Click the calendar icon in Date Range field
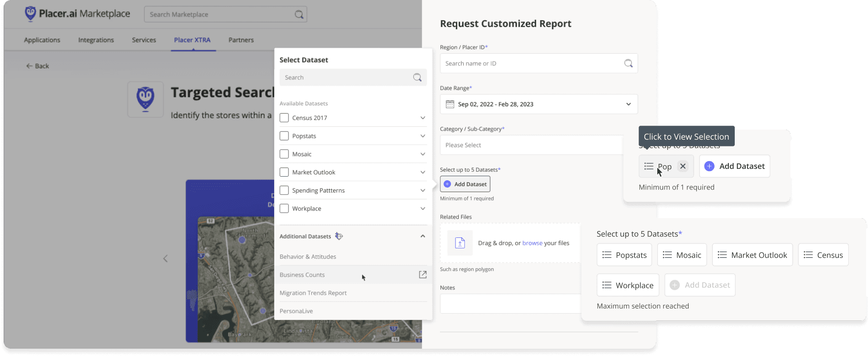 [450, 104]
